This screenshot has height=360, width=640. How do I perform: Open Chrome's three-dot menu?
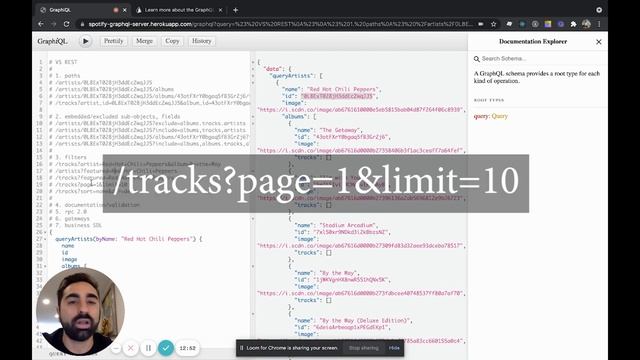(599, 24)
